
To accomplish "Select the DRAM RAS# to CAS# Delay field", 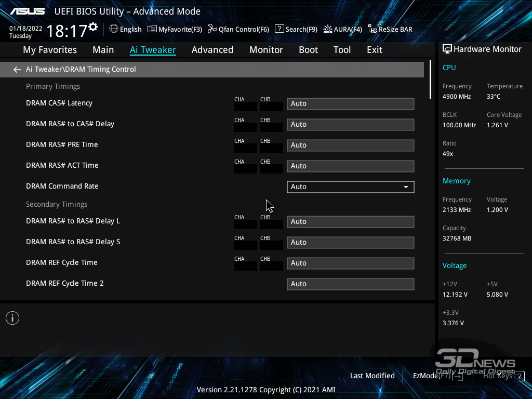I will (x=351, y=125).
